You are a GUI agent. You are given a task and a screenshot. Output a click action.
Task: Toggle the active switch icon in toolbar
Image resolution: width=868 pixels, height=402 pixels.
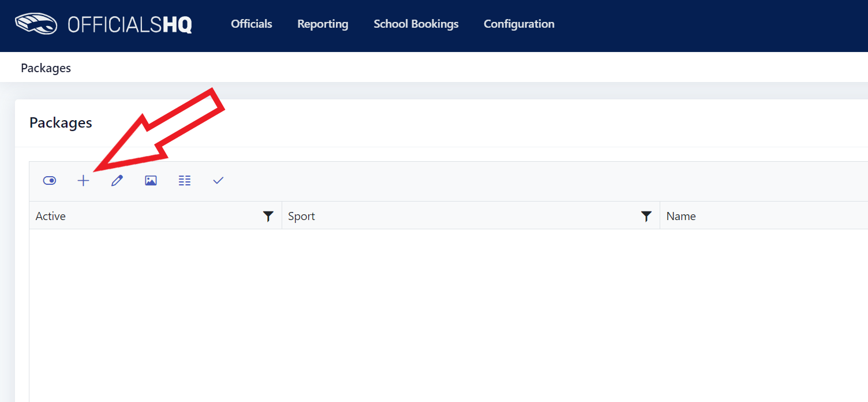pos(50,181)
